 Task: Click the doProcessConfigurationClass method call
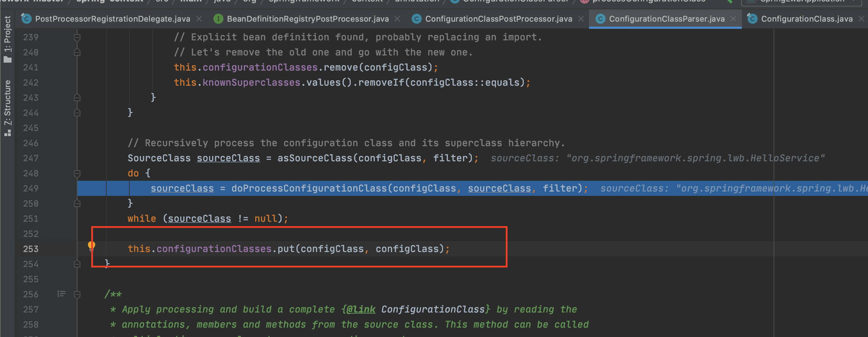point(309,188)
